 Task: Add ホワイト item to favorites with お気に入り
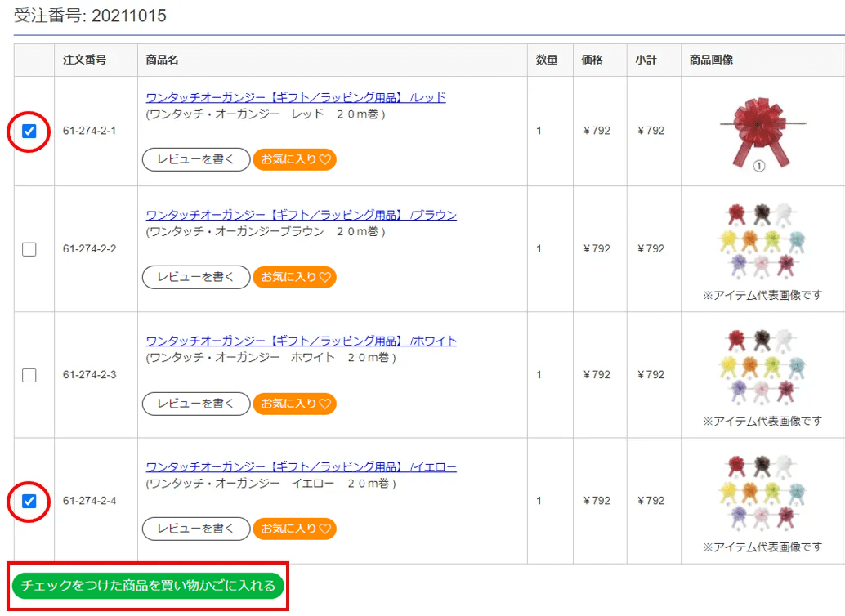295,404
